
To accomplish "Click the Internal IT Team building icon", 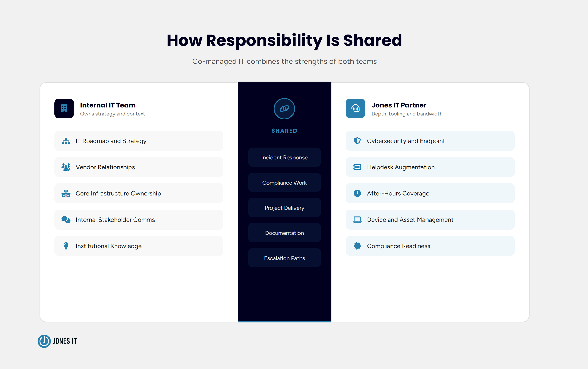I will point(64,108).
